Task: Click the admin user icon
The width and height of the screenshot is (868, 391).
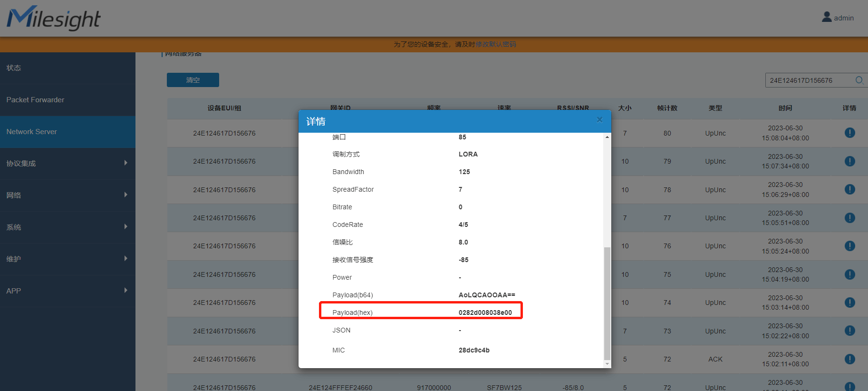Action: pyautogui.click(x=827, y=17)
